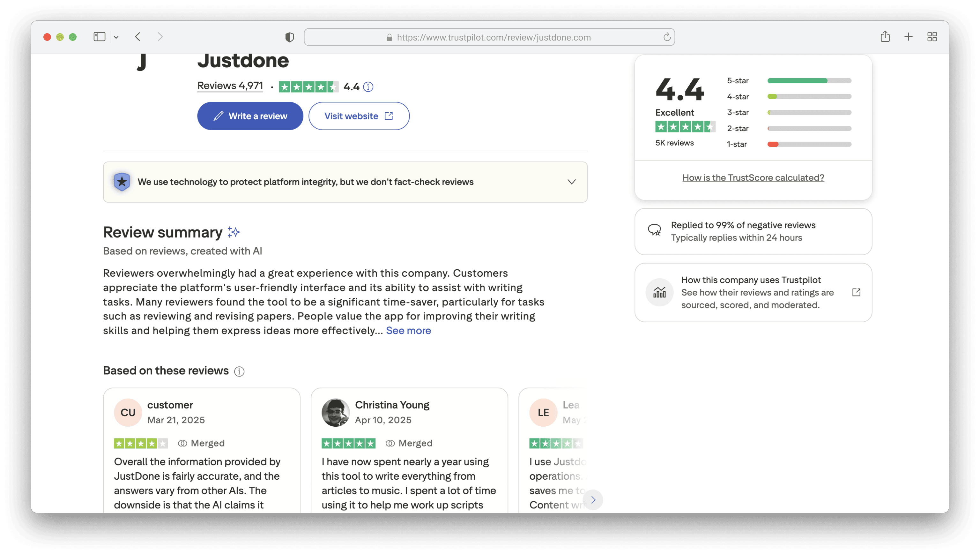Image resolution: width=980 pixels, height=554 pixels.
Task: Go back with the browser back arrow
Action: click(x=138, y=37)
